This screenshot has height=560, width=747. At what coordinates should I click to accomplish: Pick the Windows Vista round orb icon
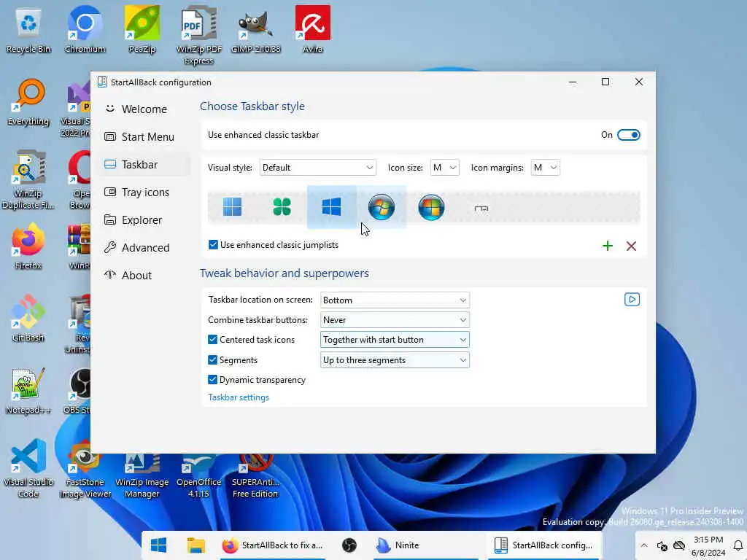click(431, 207)
